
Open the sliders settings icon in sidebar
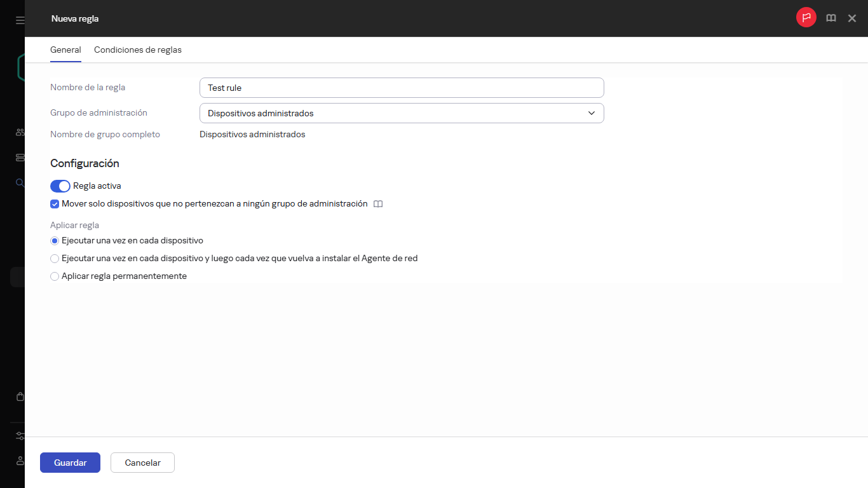tap(20, 436)
